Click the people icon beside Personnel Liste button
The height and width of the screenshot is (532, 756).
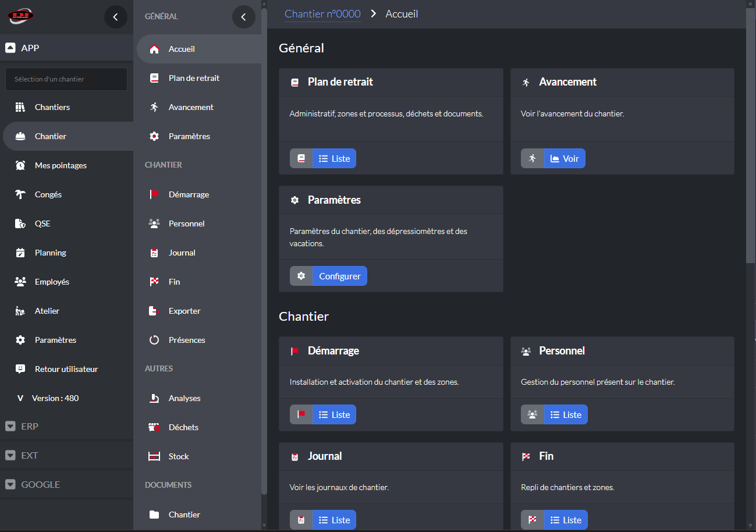click(533, 414)
